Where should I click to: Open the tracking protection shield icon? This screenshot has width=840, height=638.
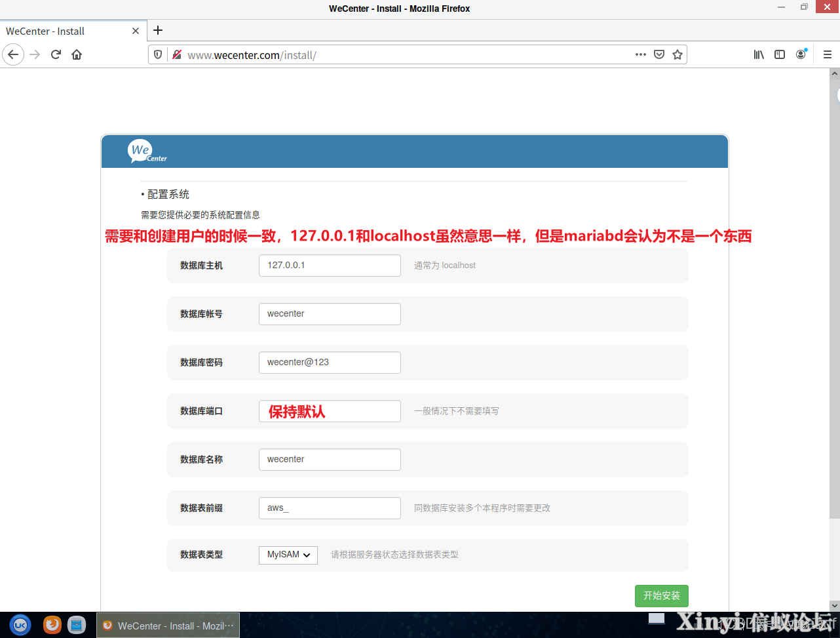pos(158,54)
